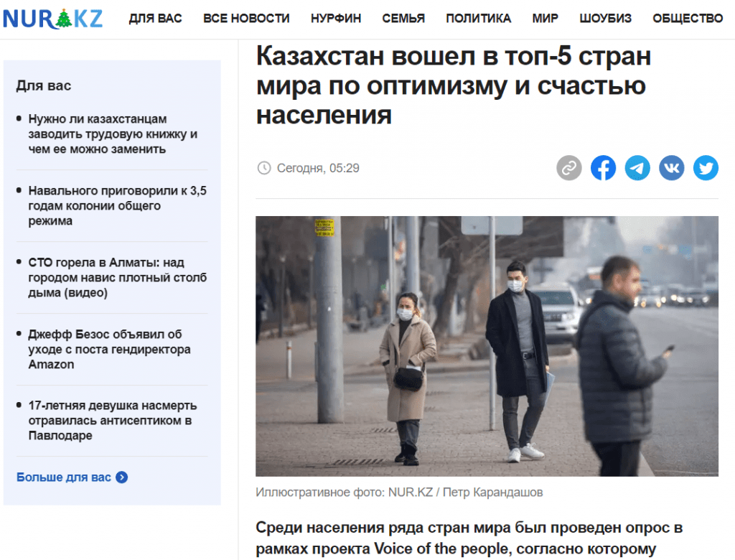Open the МИР section
Screen dimensions: 735x560
pos(546,18)
